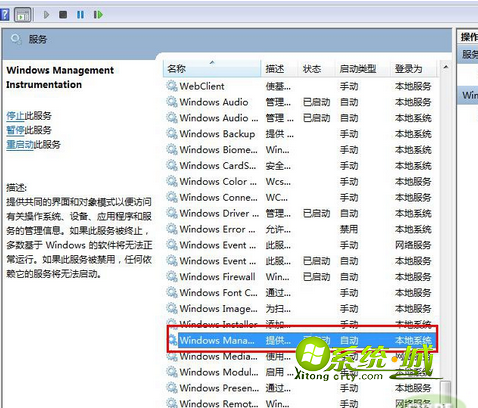Select the Windows Image... service name
Image resolution: width=478 pixels, height=408 pixels.
(x=218, y=309)
